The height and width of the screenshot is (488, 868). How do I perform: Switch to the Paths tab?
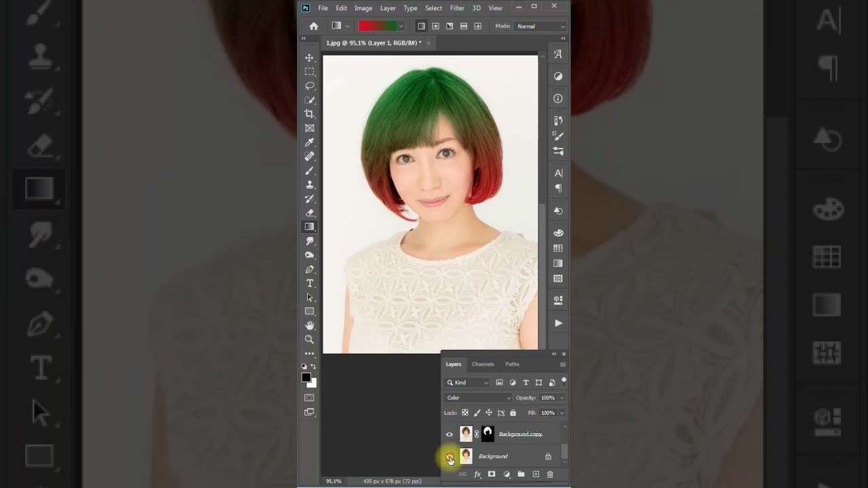coord(512,365)
